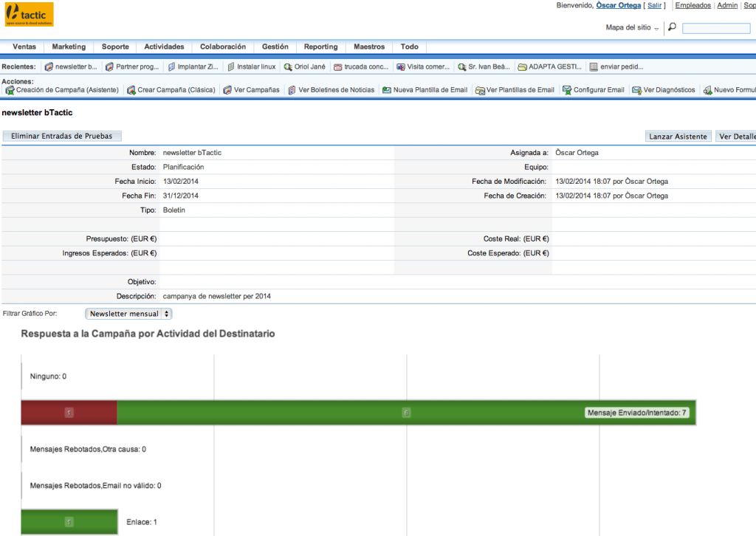Expand Filtrar Gráfico Por dropdown
This screenshot has width=756, height=536.
pos(128,314)
